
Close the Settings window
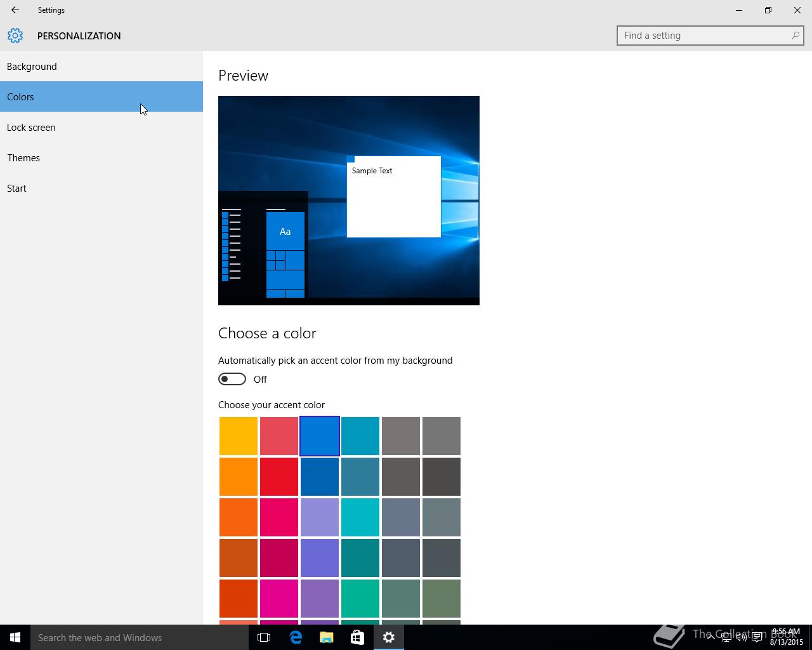tap(797, 10)
